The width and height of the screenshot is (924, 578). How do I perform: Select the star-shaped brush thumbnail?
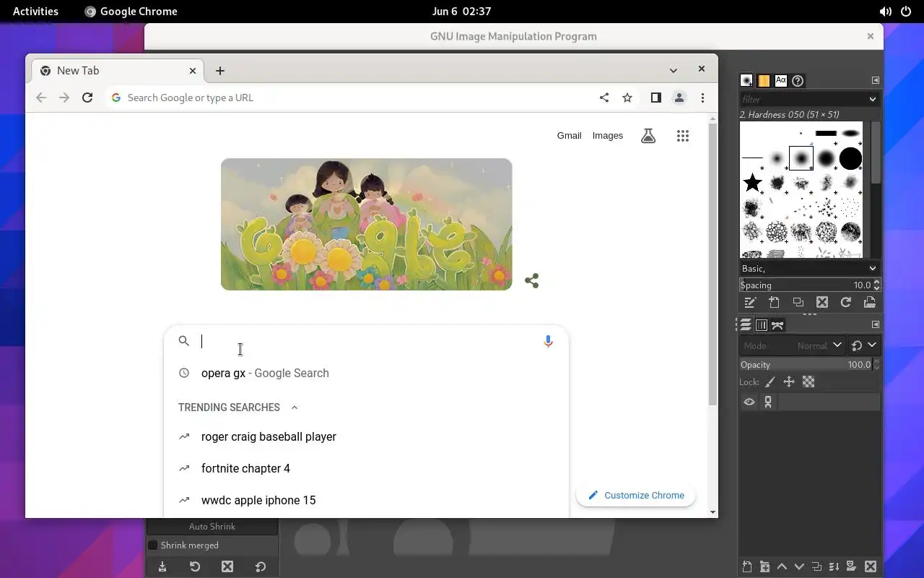click(x=752, y=183)
